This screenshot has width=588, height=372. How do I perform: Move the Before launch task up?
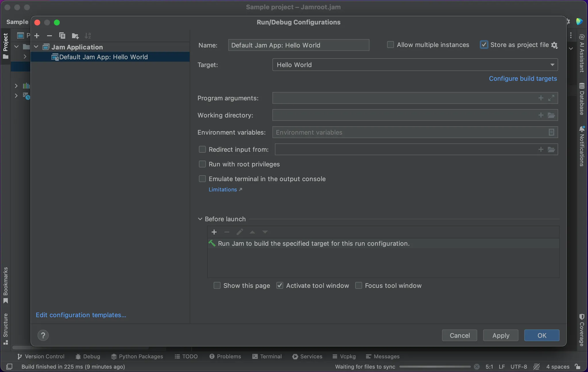(x=252, y=232)
